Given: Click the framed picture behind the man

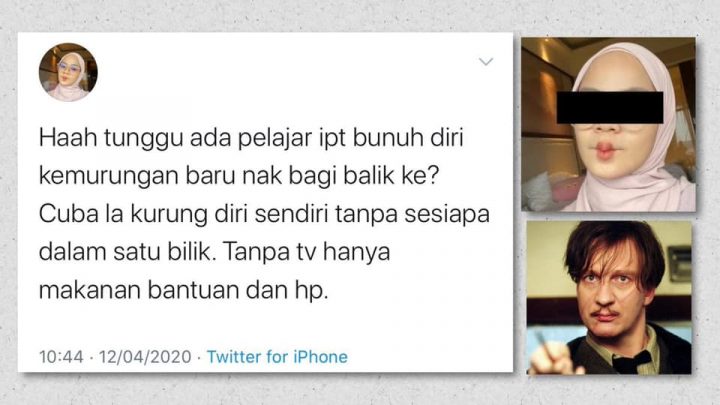Looking at the screenshot, I should tap(679, 264).
